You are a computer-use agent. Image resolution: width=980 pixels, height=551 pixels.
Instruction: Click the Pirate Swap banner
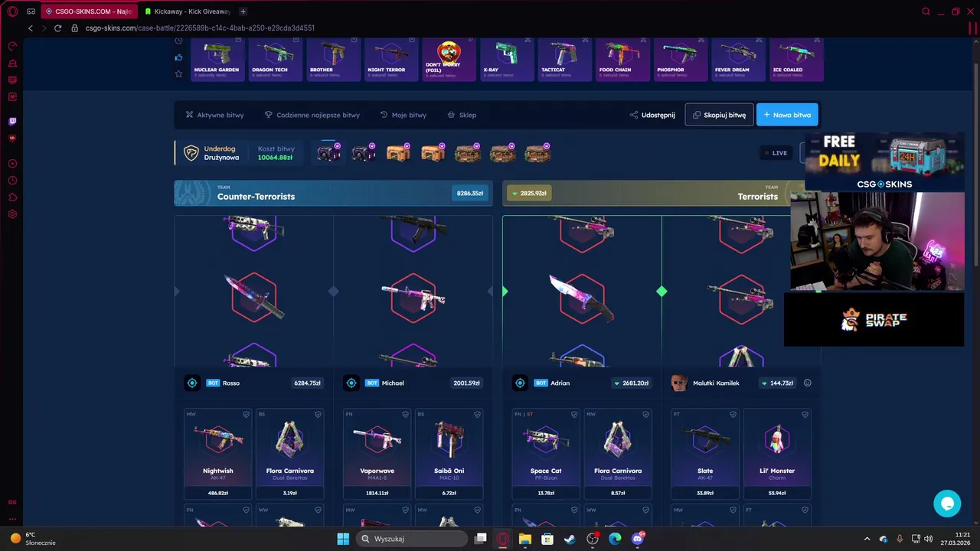pos(874,319)
